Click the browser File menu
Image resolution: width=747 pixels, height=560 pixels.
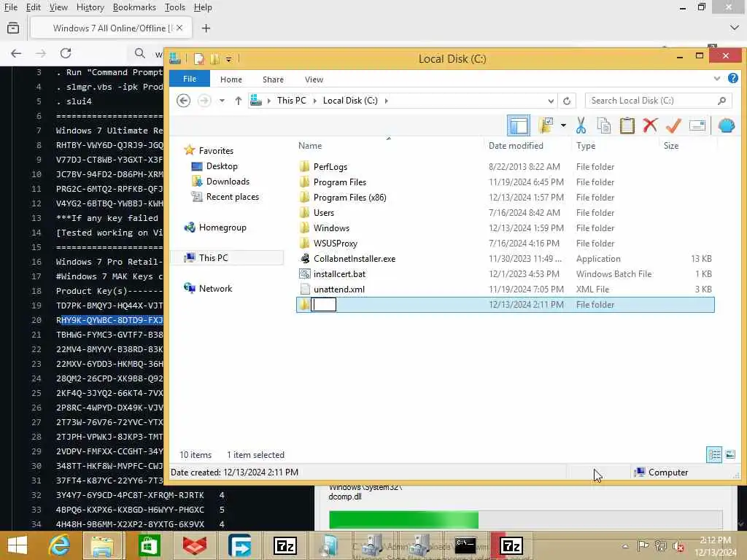tap(10, 7)
